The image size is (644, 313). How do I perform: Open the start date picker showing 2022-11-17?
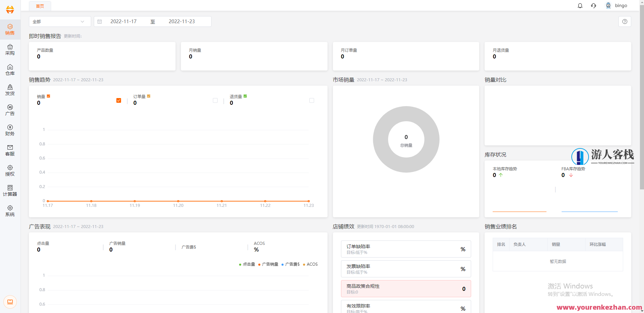124,21
